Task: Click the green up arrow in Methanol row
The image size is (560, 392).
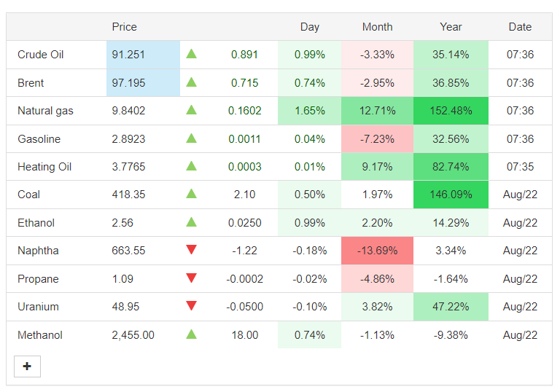Action: click(x=192, y=334)
